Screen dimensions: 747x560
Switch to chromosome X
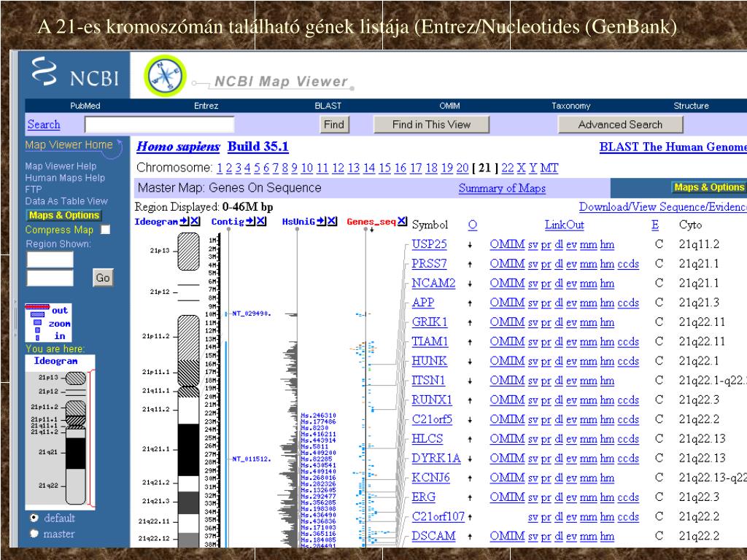(521, 168)
